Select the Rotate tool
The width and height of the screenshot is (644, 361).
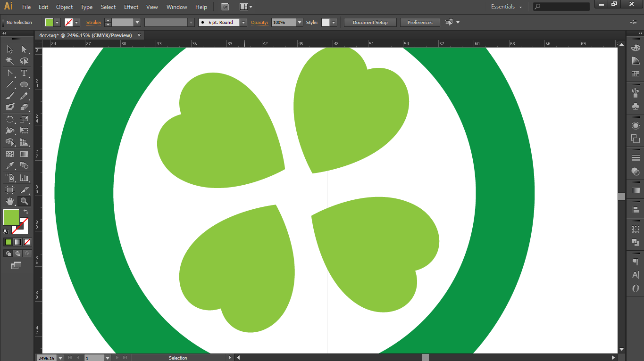pos(10,119)
